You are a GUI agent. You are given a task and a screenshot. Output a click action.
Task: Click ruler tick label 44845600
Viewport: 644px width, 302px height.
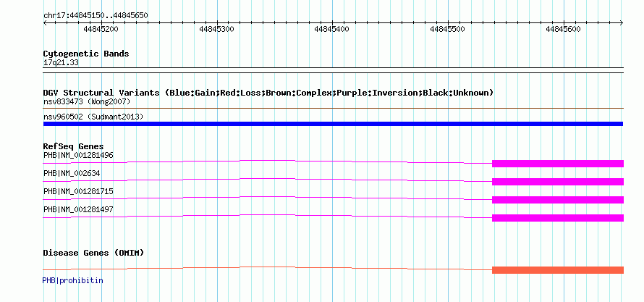[564, 29]
